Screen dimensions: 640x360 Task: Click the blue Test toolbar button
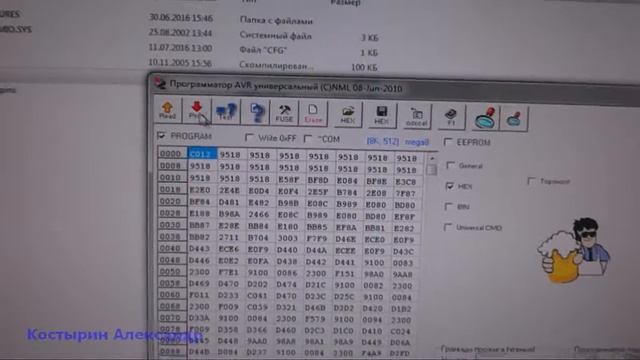tap(226, 111)
